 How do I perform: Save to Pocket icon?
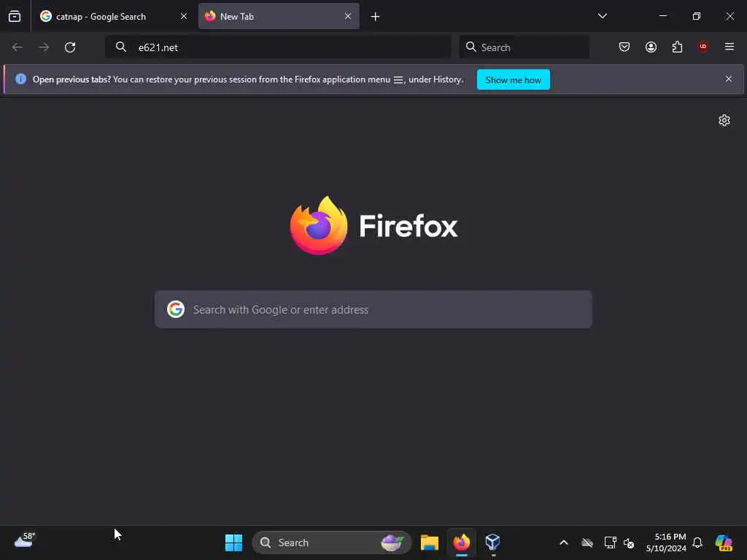[624, 47]
